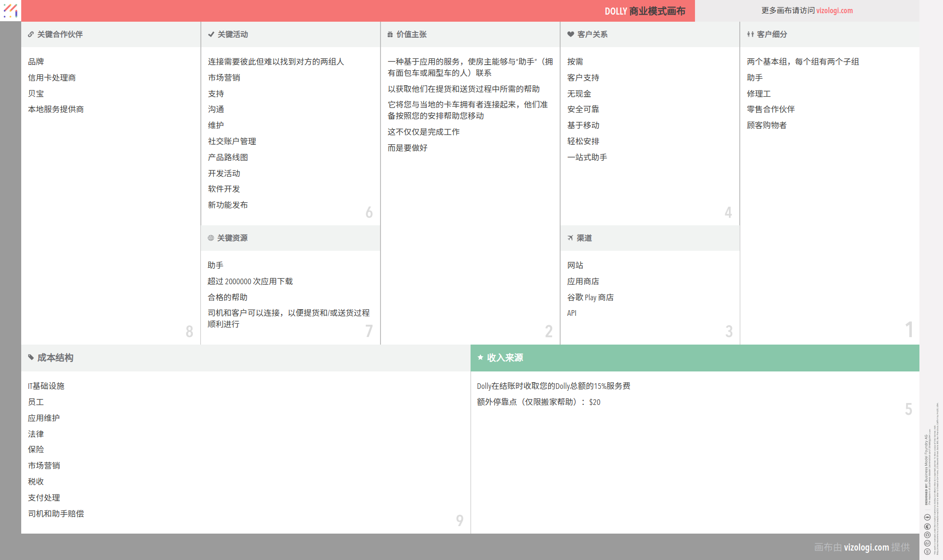The width and height of the screenshot is (943, 560).
Task: Click the number 9 in 成本结构 section
Action: 460,520
